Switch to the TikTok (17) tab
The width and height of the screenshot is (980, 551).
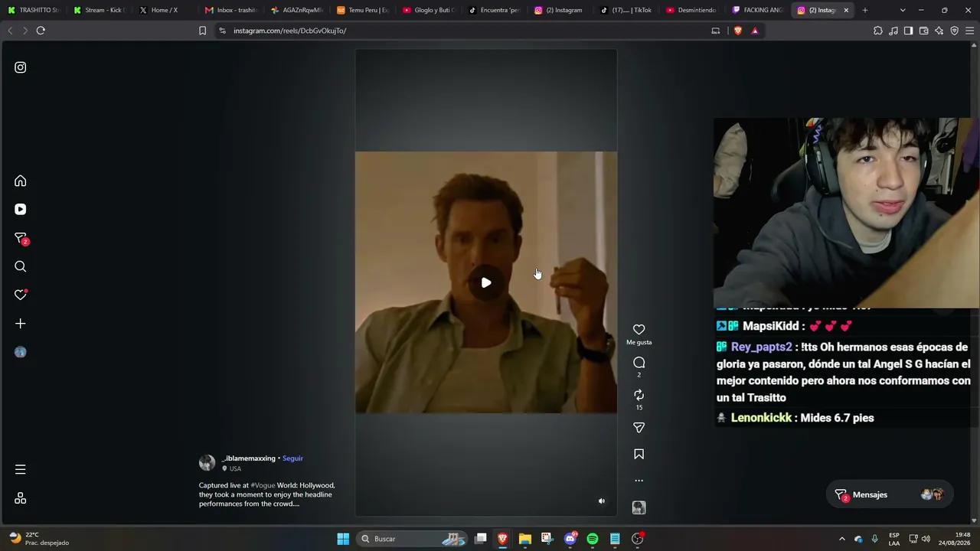(626, 10)
